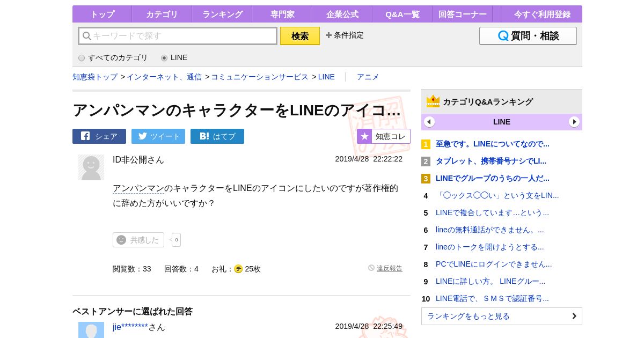
Task: Open the LINE breadcrumb link
Action: pyautogui.click(x=326, y=77)
